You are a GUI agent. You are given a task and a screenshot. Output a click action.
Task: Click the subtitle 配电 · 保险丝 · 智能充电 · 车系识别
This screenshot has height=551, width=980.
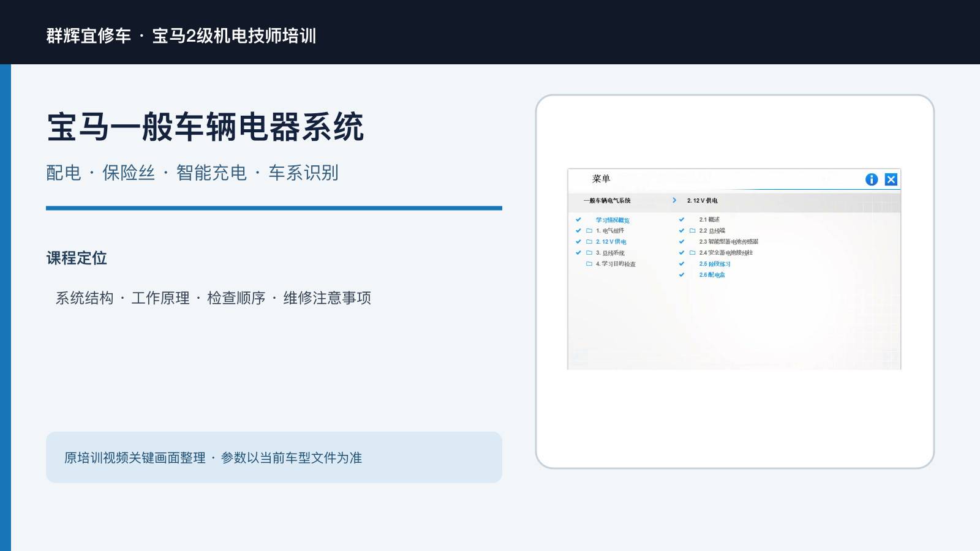192,173
